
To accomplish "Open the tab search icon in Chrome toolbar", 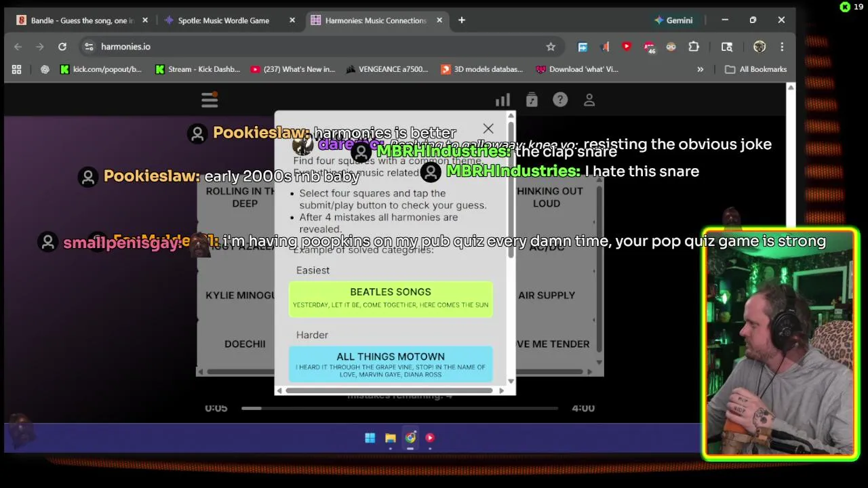I will tap(727, 47).
